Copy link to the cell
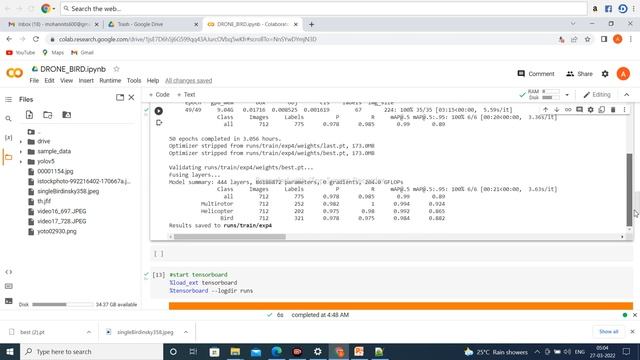The width and height of the screenshot is (640, 360). click(x=568, y=109)
